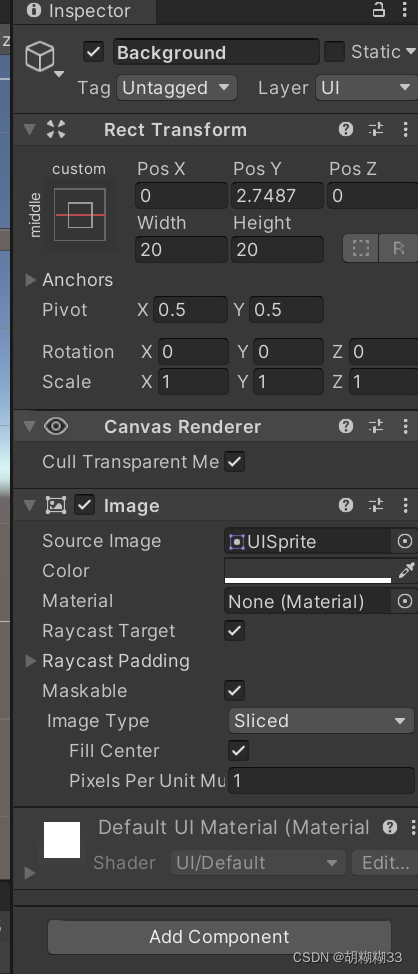Screen dimensions: 418x974
Task: Toggle Rect Transform blueprint mode button
Action: [361, 248]
